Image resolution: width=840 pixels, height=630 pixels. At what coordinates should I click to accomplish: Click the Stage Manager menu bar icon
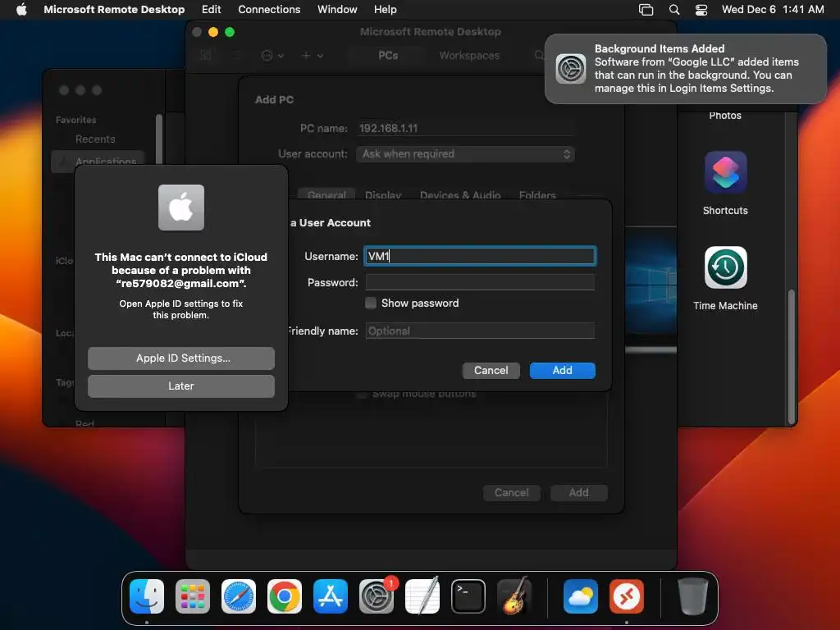[x=646, y=10]
